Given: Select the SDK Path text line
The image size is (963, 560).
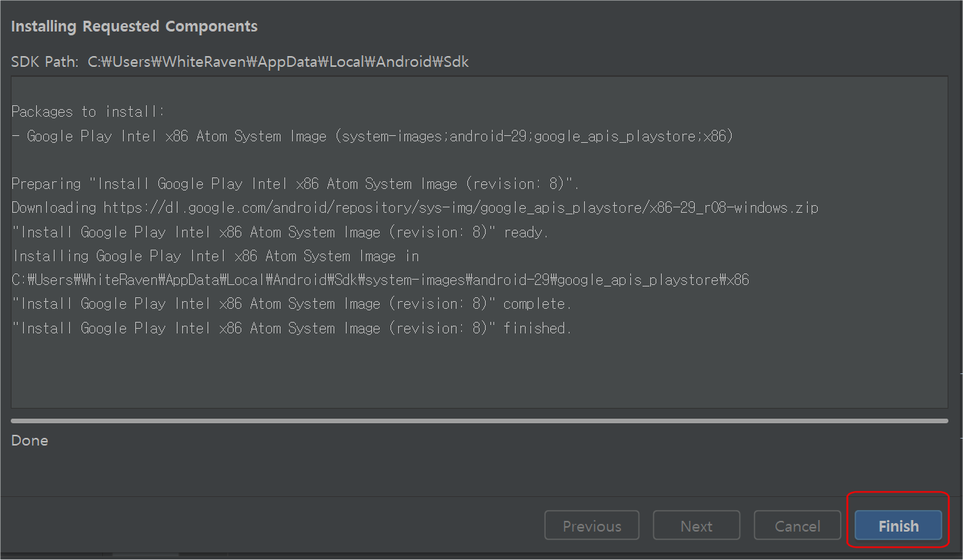Looking at the screenshot, I should pos(240,62).
